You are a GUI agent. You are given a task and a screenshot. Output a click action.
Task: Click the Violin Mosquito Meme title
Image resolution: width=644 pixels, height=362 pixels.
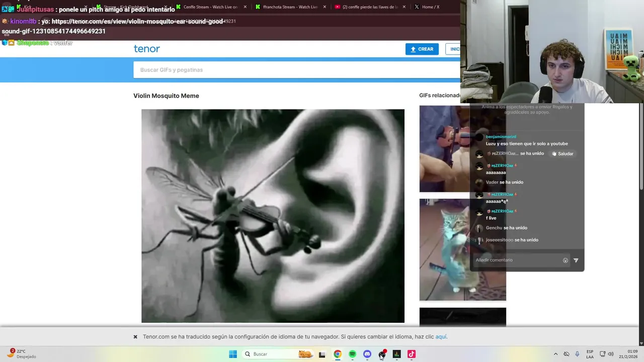pyautogui.click(x=166, y=96)
